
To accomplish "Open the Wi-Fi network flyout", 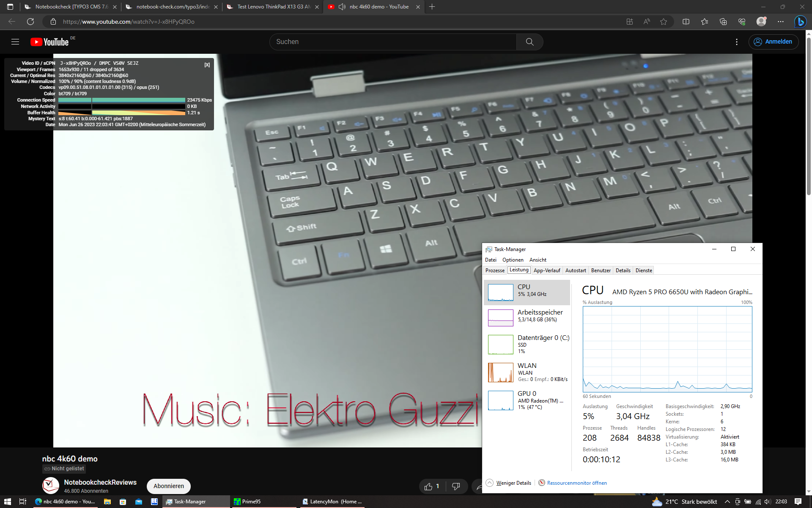I will 758,502.
